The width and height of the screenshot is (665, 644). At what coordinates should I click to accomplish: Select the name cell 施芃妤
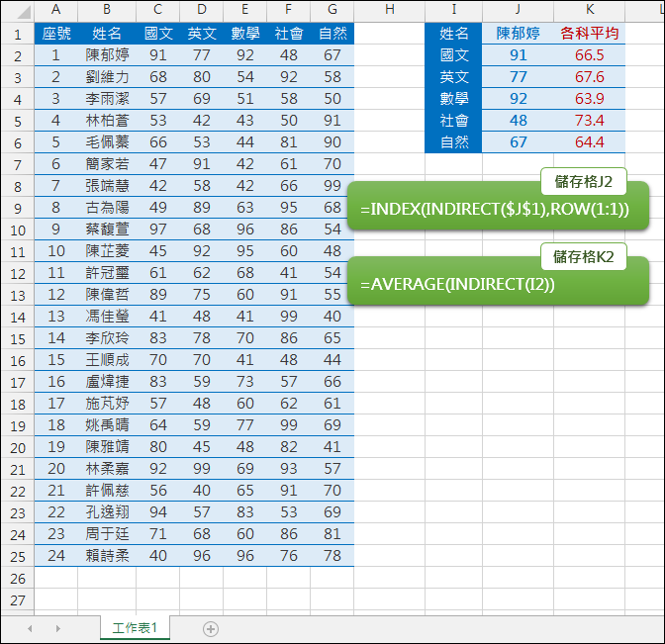tap(107, 404)
